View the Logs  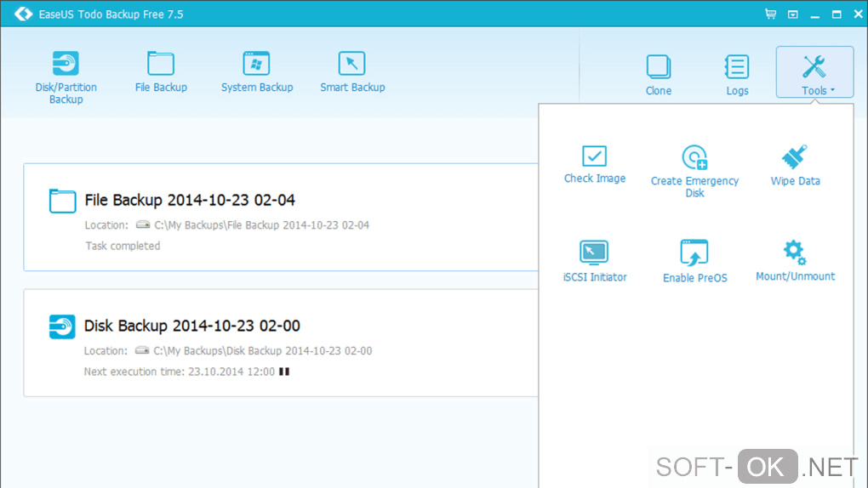pos(737,76)
